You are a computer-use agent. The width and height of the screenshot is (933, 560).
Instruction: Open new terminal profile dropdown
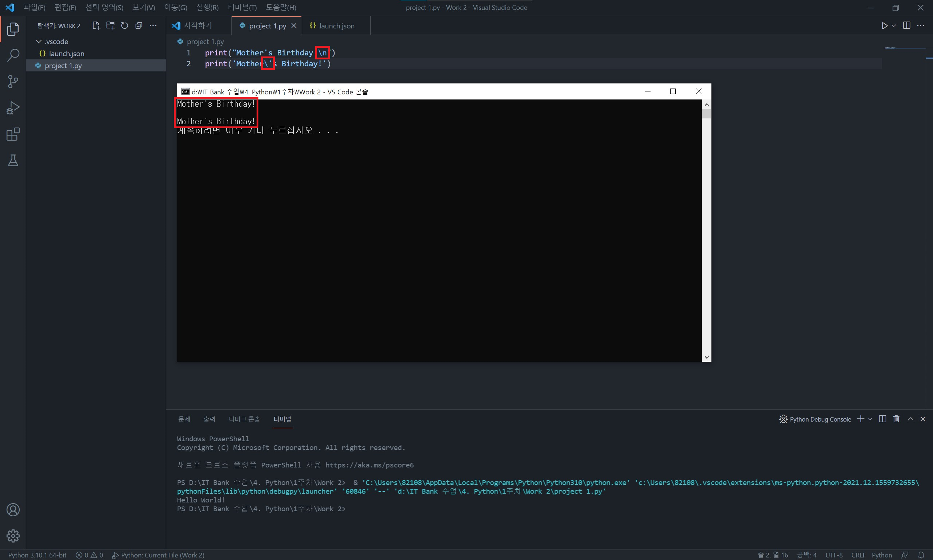(x=870, y=419)
